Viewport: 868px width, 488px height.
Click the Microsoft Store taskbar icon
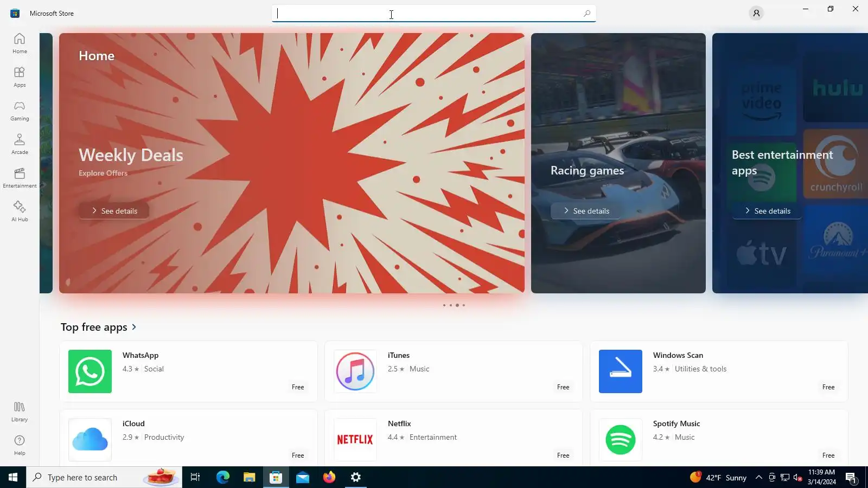click(x=276, y=477)
